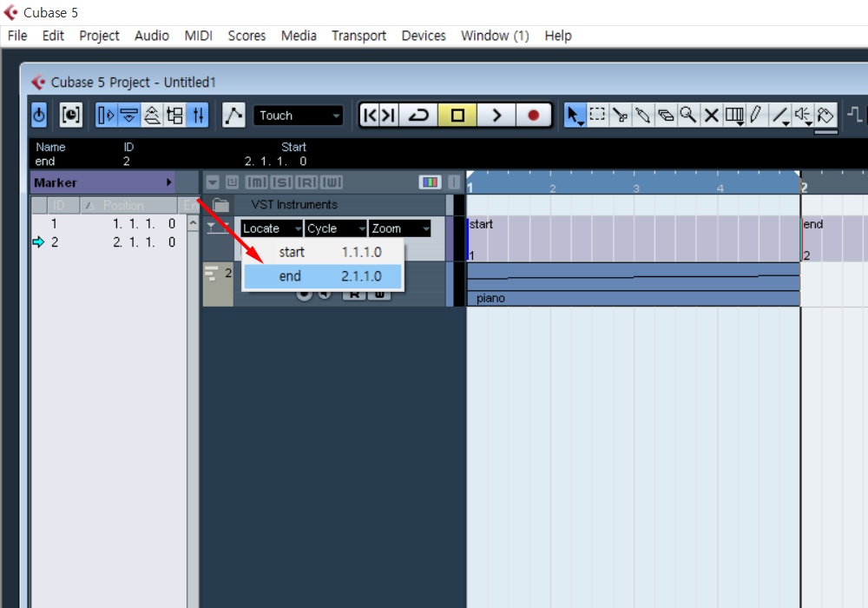Screen dimensions: 868x608
Task: Select marker 2 row in the Marker list
Action: (x=109, y=242)
